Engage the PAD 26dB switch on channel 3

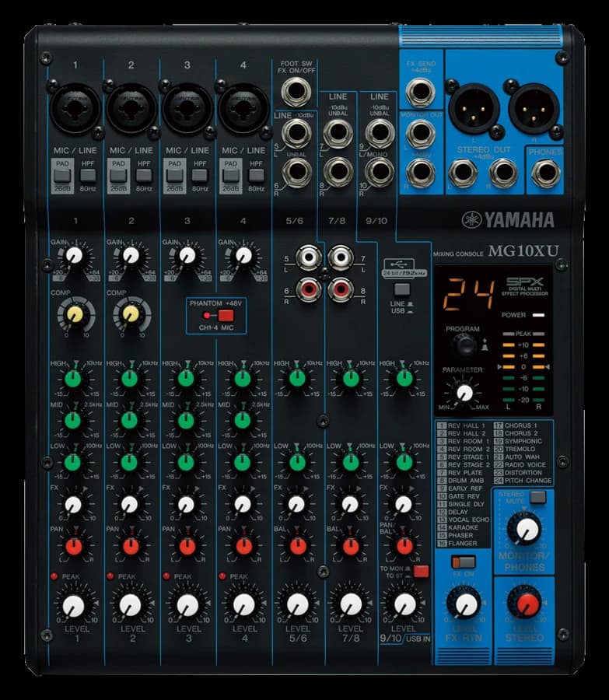(174, 176)
